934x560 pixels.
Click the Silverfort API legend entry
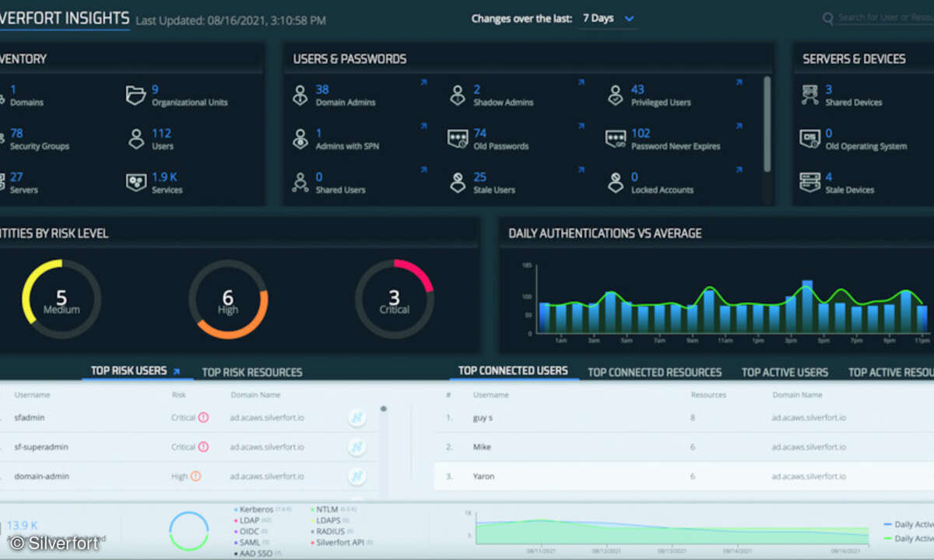point(342,542)
